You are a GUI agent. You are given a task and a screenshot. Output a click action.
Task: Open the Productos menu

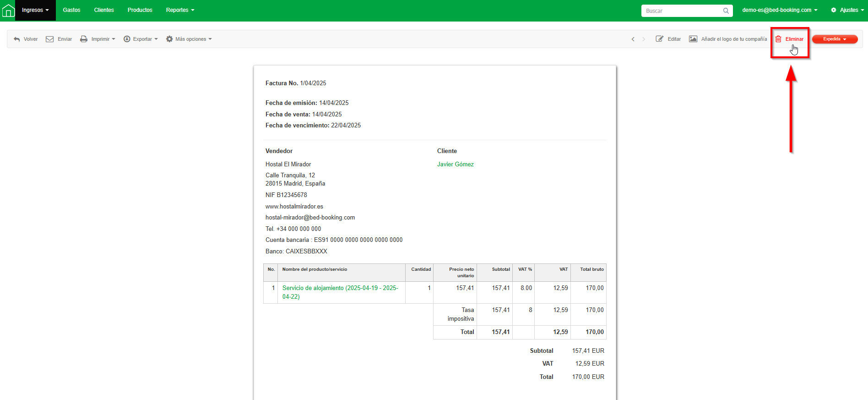pos(140,10)
